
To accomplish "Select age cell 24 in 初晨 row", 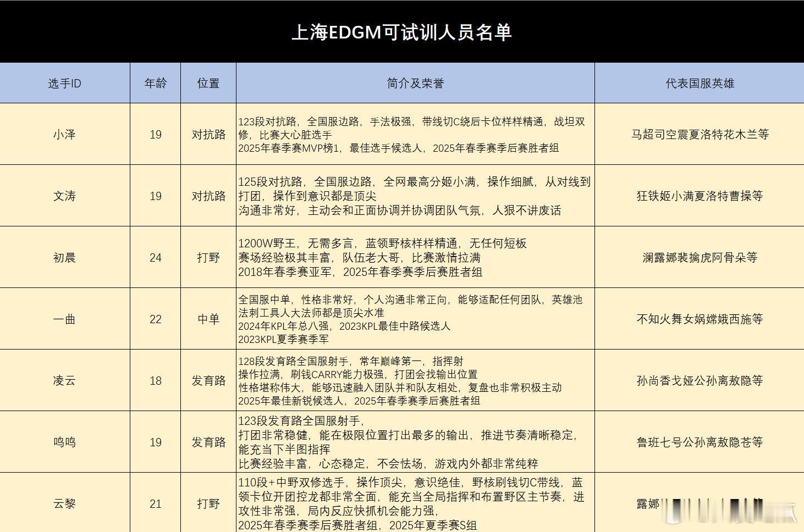I will click(156, 257).
